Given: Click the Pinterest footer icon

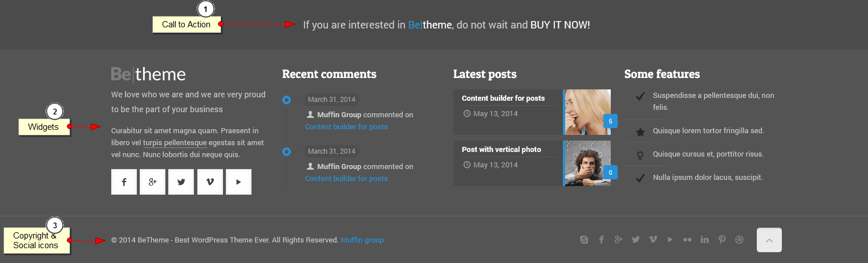Looking at the screenshot, I should pyautogui.click(x=722, y=240).
